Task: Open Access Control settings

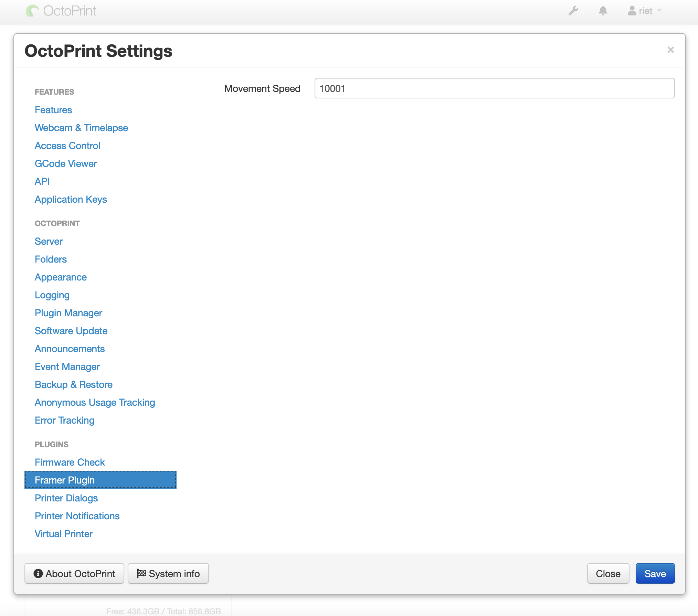Action: (x=67, y=146)
